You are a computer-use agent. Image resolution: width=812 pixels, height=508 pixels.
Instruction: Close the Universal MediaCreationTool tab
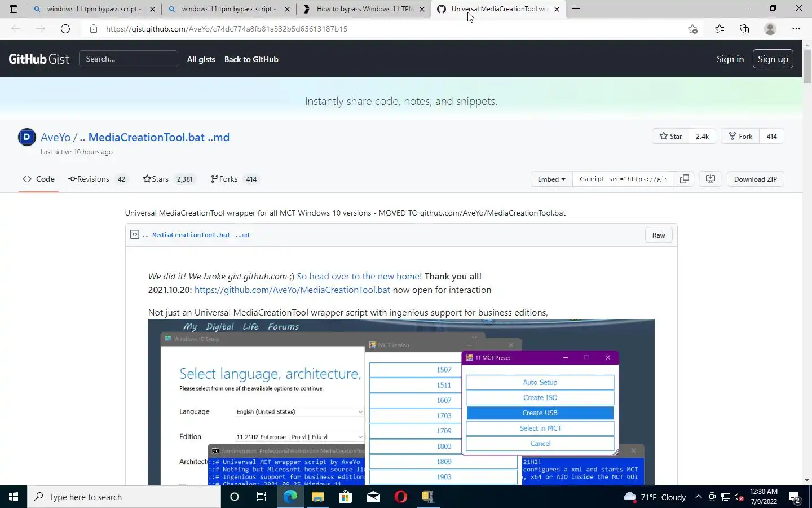[557, 9]
